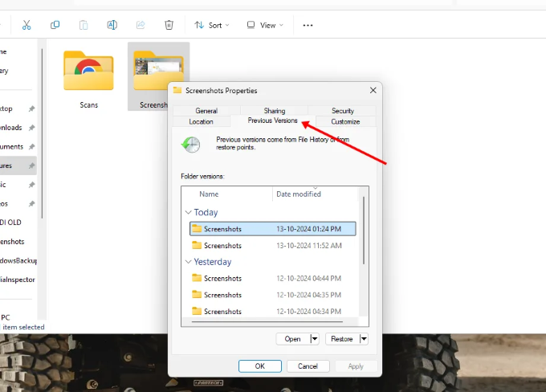
Task: Click the pin icon beside Videos
Action: pyautogui.click(x=31, y=204)
